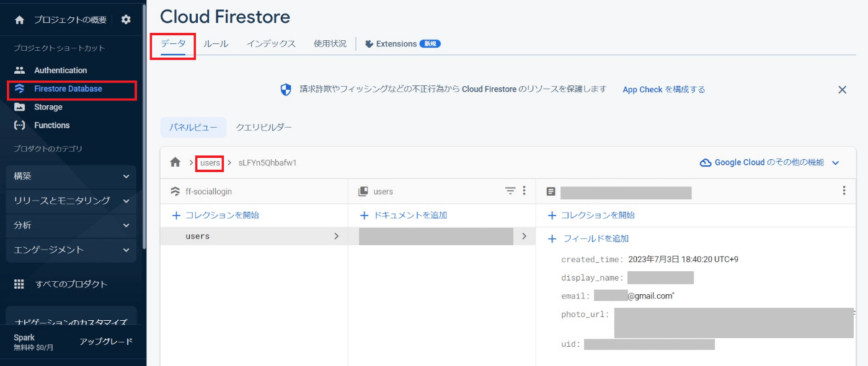Expand リリースとモニタリング category
The height and width of the screenshot is (366, 868).
coord(71,201)
